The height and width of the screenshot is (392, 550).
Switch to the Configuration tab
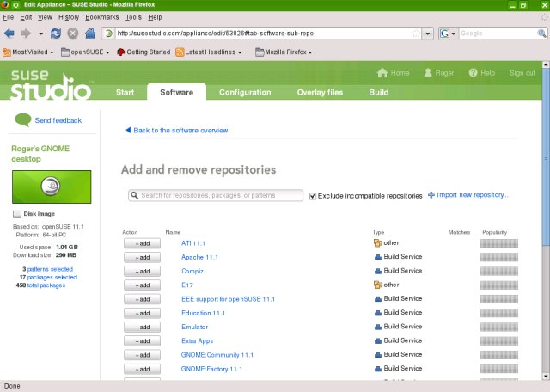(x=245, y=92)
